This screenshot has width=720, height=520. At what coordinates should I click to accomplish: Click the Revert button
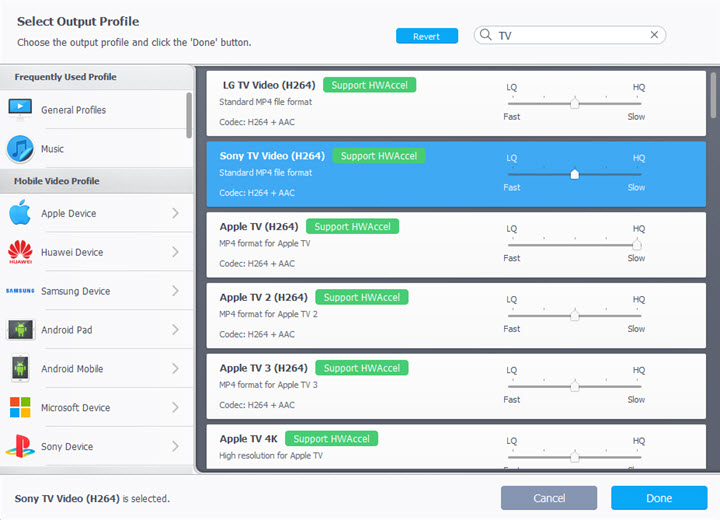point(427,36)
